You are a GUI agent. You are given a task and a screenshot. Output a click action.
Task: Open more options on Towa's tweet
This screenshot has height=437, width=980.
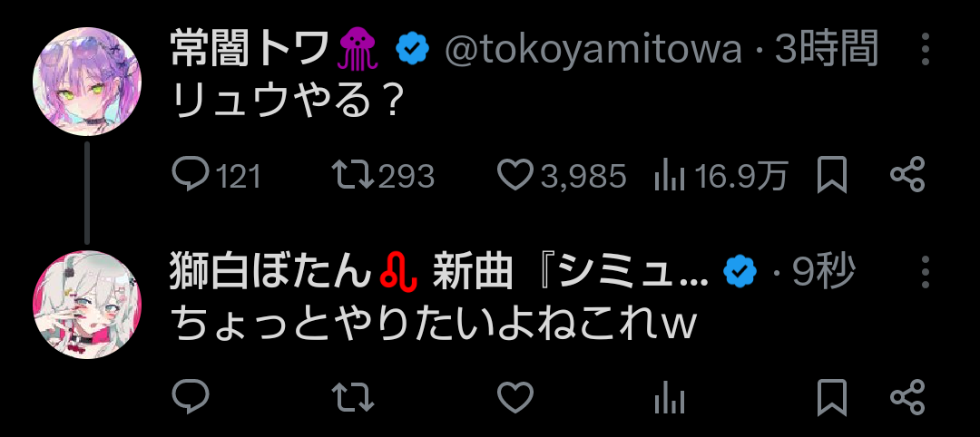[926, 50]
